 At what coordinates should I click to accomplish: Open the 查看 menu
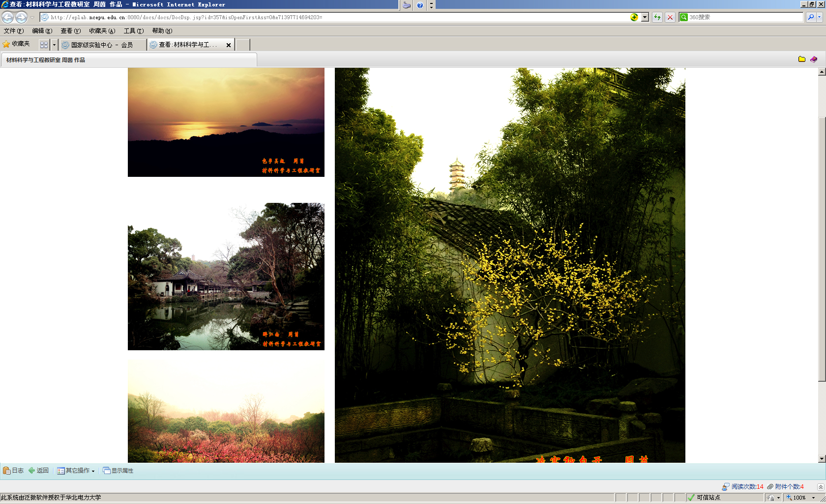[70, 31]
